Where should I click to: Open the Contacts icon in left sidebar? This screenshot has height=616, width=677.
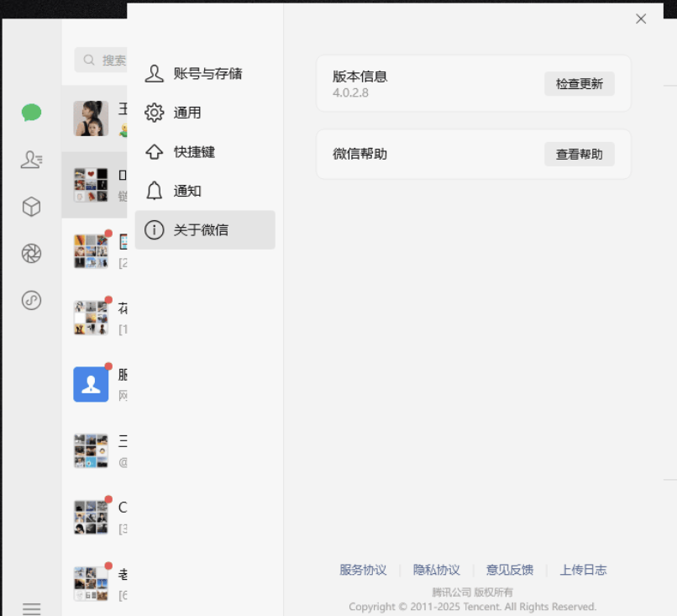(x=32, y=160)
